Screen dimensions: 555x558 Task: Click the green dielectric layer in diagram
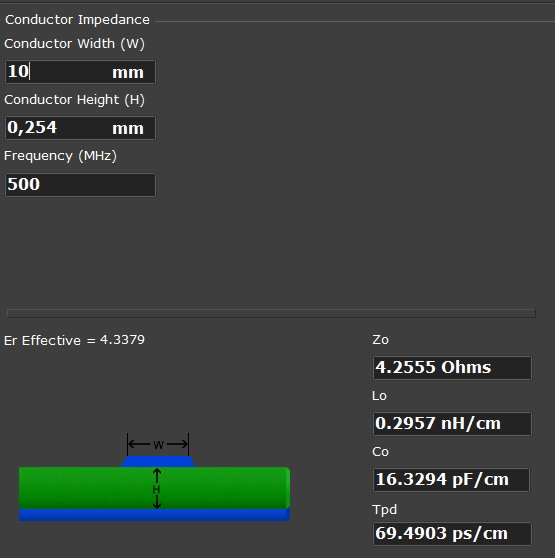154,488
